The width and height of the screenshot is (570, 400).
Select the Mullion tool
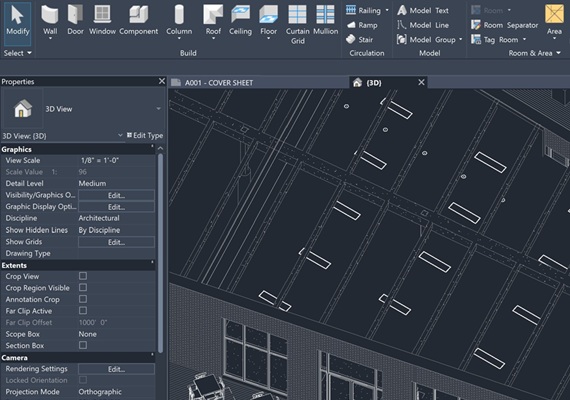pyautogui.click(x=325, y=20)
